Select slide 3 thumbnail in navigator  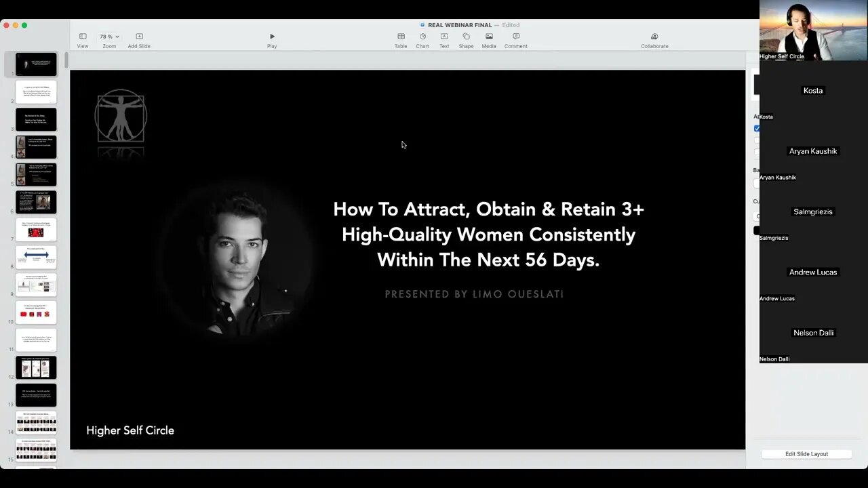tap(36, 119)
